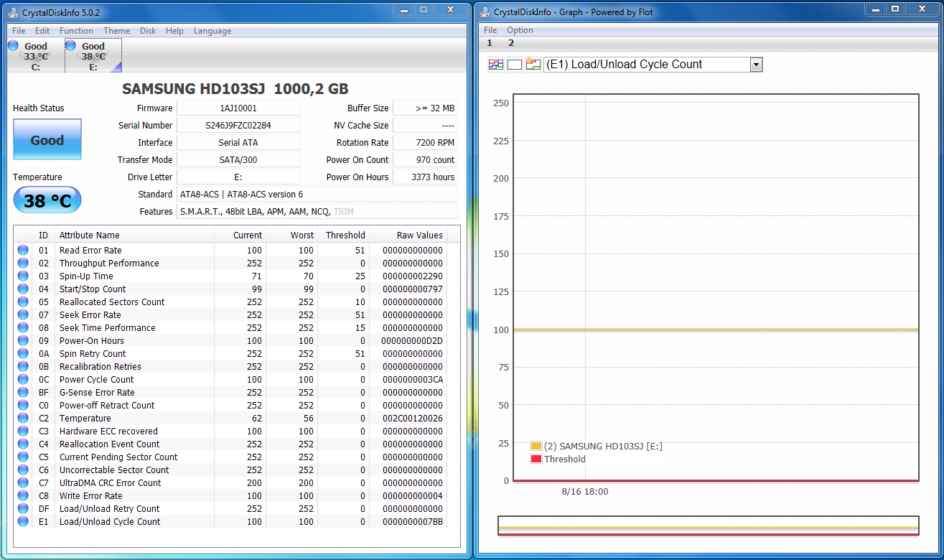
Task: Click the Threshold column header
Action: coord(343,235)
